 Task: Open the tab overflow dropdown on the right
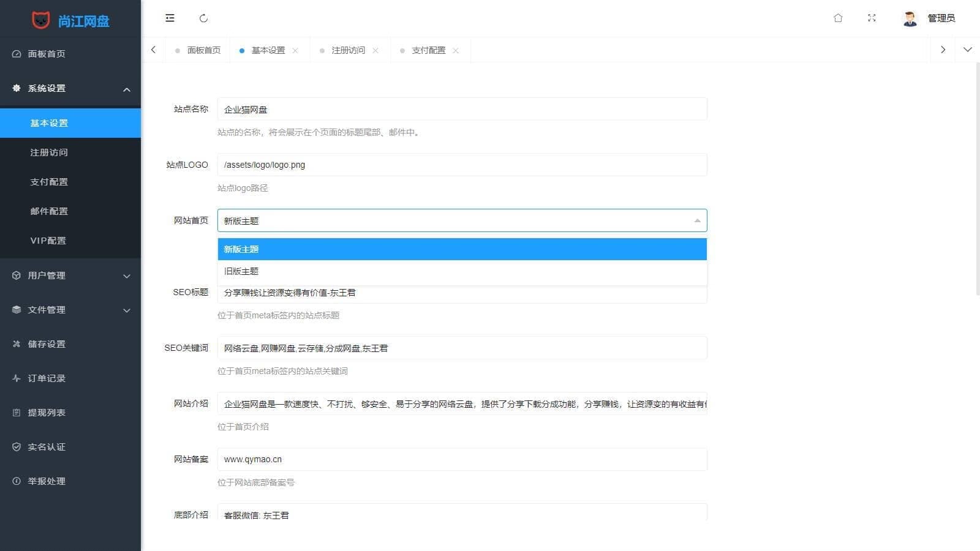[x=967, y=50]
